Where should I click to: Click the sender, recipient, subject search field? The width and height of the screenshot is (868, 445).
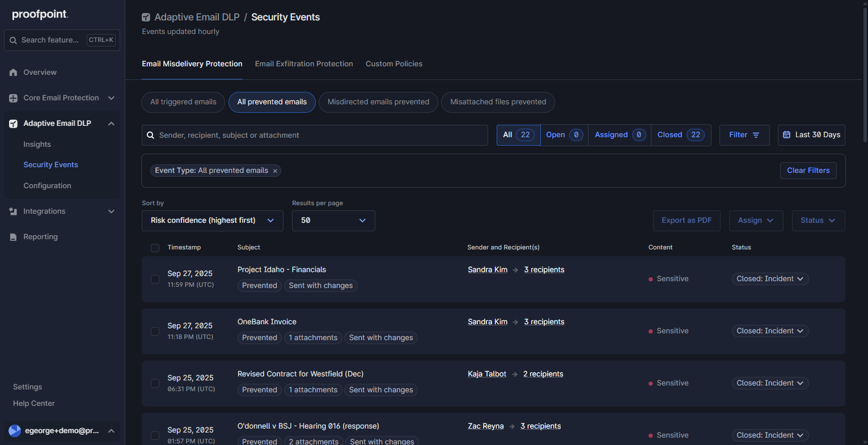click(x=315, y=135)
